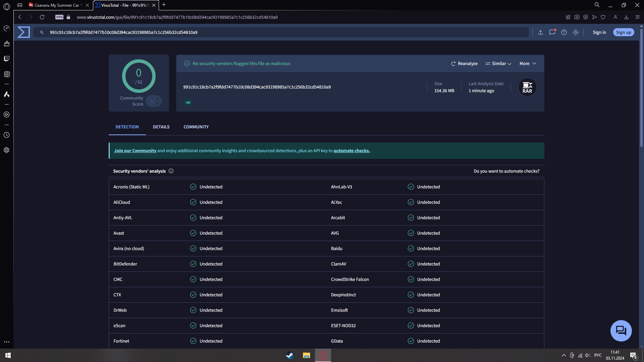
Task: Open the Windows Start menu
Action: coord(8,355)
